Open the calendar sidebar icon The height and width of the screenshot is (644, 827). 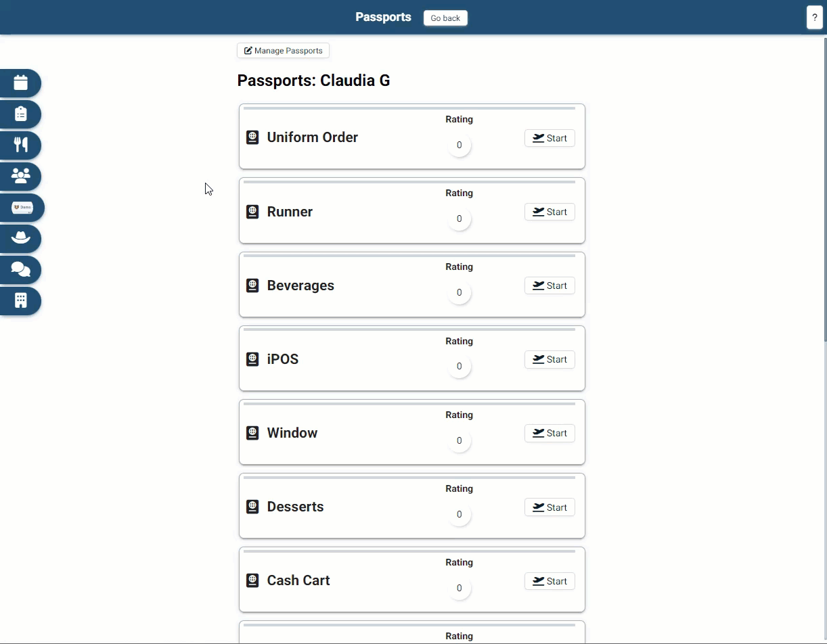tap(21, 83)
